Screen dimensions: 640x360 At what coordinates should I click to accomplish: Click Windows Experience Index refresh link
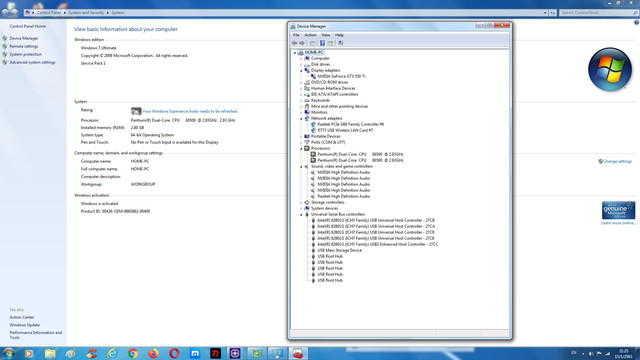tap(190, 111)
